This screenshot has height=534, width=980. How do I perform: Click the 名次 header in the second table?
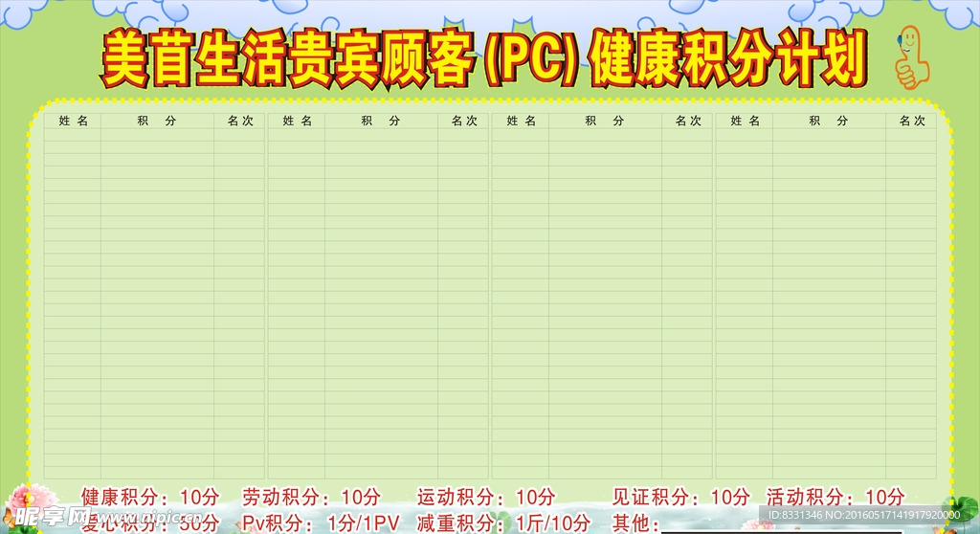(x=464, y=121)
